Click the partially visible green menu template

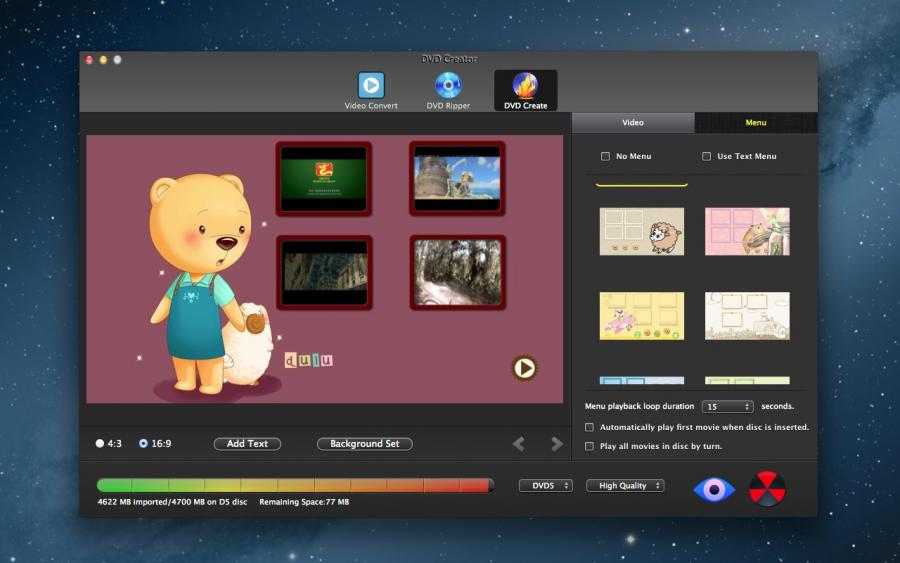[747, 380]
